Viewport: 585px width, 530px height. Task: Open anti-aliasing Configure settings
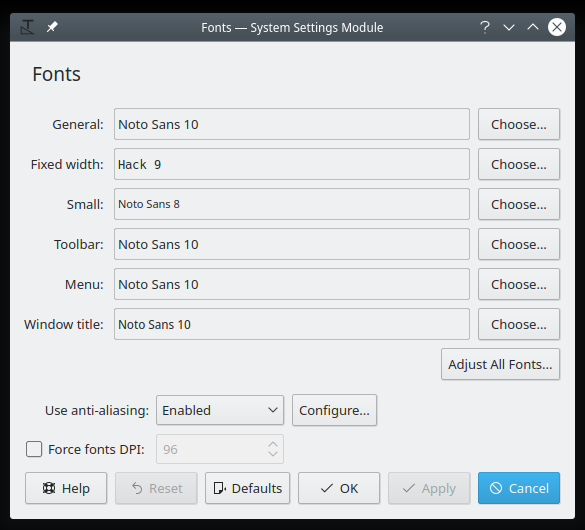334,410
